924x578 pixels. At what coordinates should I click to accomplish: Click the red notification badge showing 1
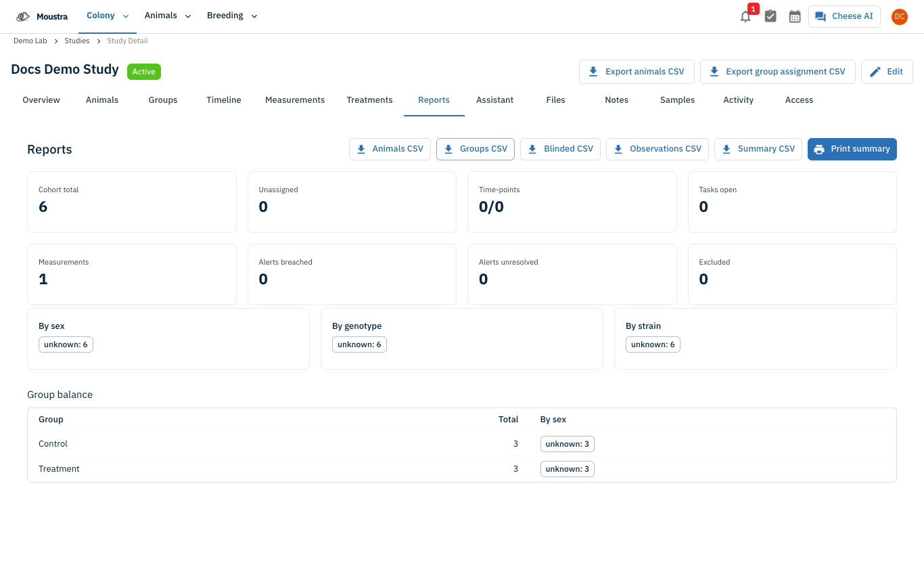point(753,9)
